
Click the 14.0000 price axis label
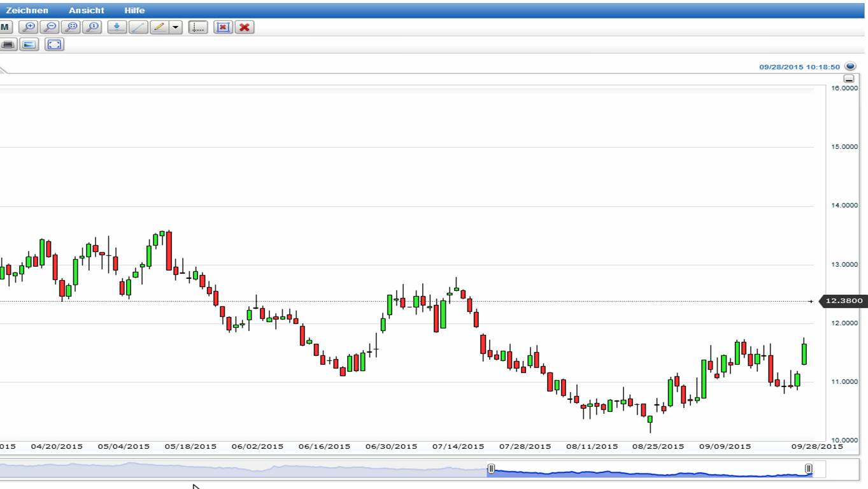[x=844, y=206]
